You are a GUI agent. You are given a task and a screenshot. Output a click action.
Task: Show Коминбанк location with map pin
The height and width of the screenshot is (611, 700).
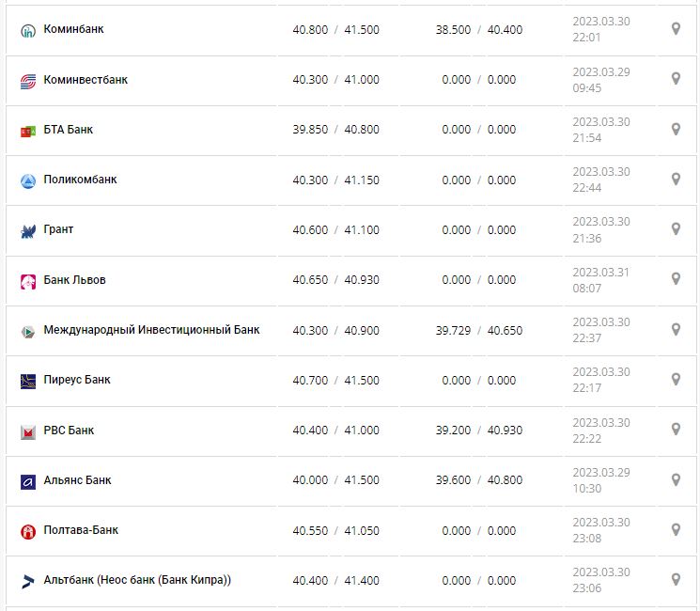675,29
